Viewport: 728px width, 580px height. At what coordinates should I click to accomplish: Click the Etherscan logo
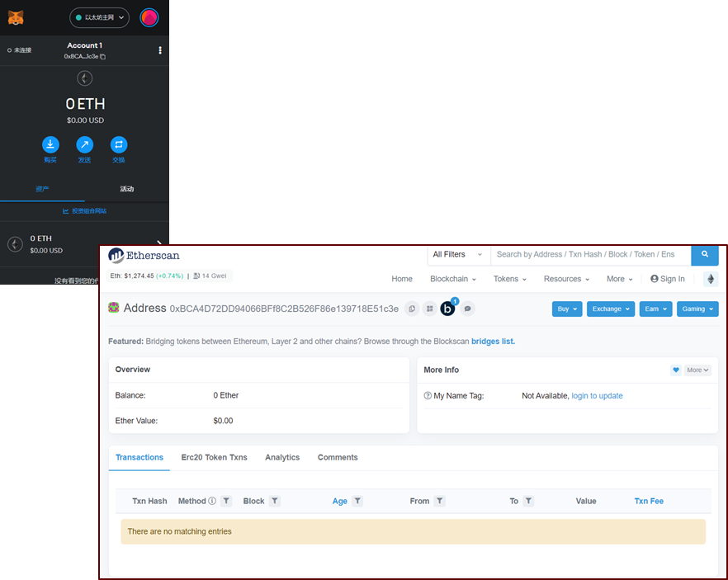(x=144, y=255)
